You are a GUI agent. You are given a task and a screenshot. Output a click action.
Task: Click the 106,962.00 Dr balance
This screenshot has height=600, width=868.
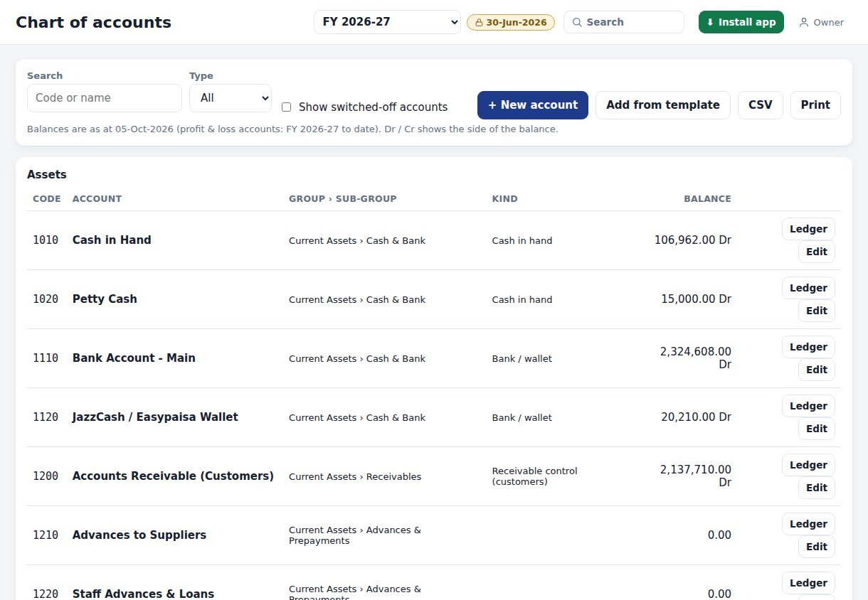[693, 240]
